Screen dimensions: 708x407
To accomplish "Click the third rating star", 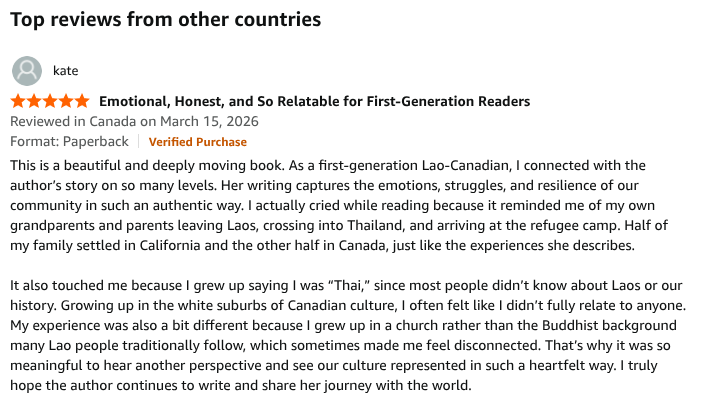I will click(50, 102).
